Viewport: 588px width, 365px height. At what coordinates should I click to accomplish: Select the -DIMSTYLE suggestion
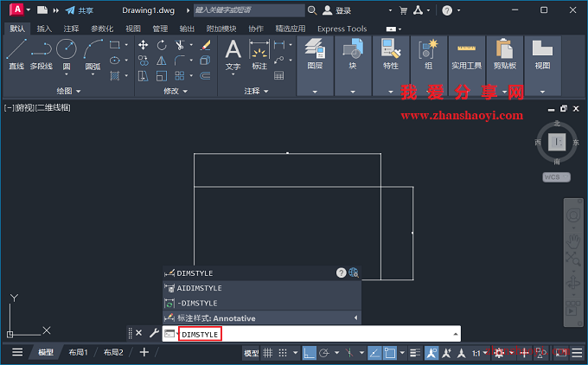coord(262,303)
